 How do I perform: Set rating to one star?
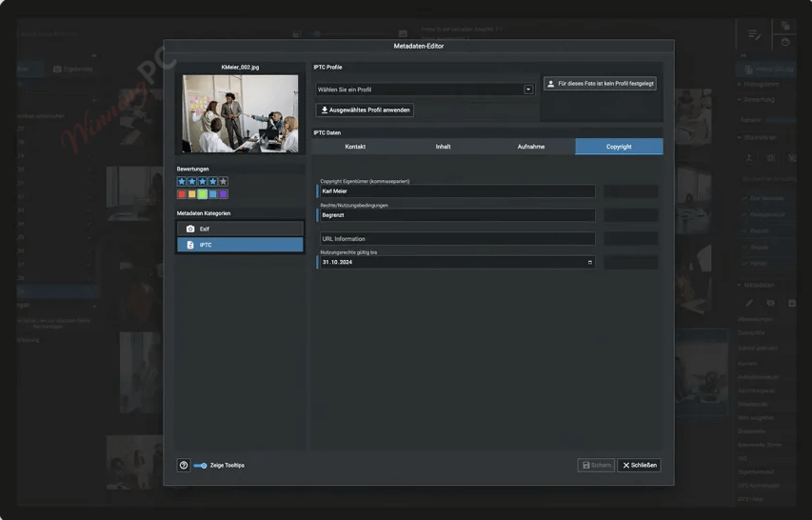(x=182, y=181)
